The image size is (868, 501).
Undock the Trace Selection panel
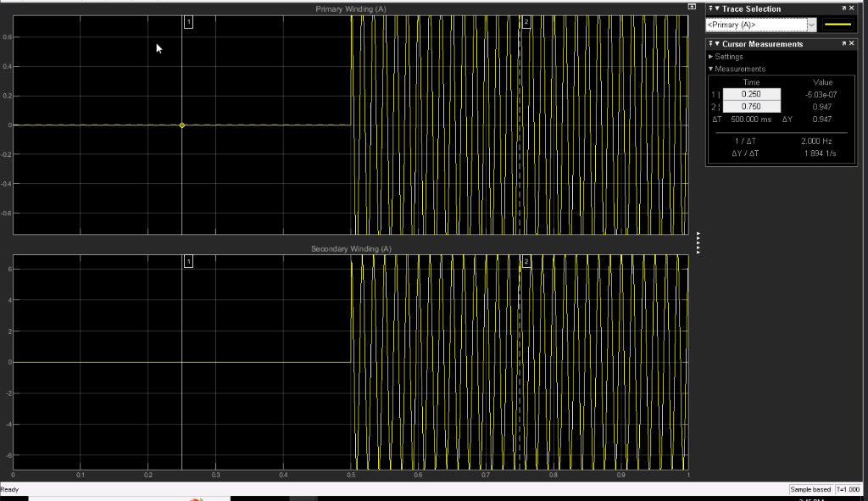pos(843,8)
